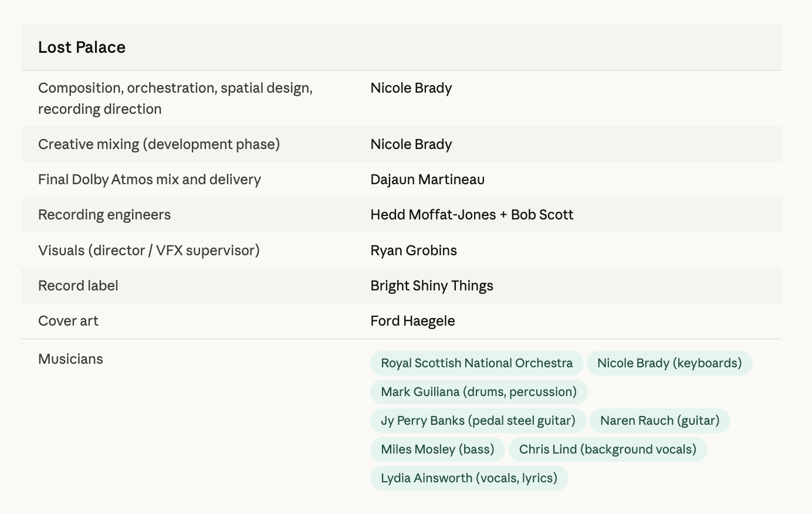Click Ford Haegele cover art credit
The width and height of the screenshot is (812, 514).
412,321
